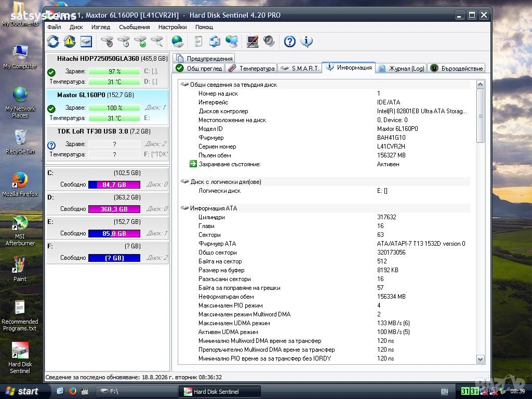Switch to the Температура tab
The image size is (532, 399).
[x=251, y=68]
